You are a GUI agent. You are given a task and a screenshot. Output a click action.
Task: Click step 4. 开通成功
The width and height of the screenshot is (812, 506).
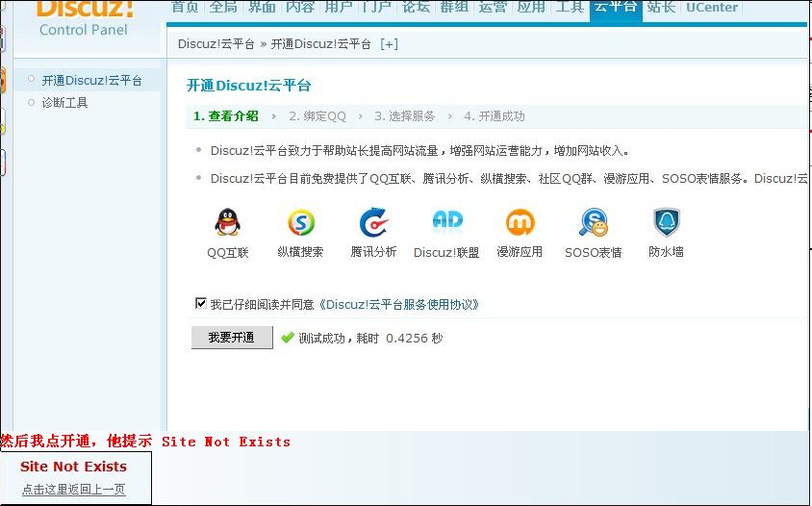coord(495,116)
